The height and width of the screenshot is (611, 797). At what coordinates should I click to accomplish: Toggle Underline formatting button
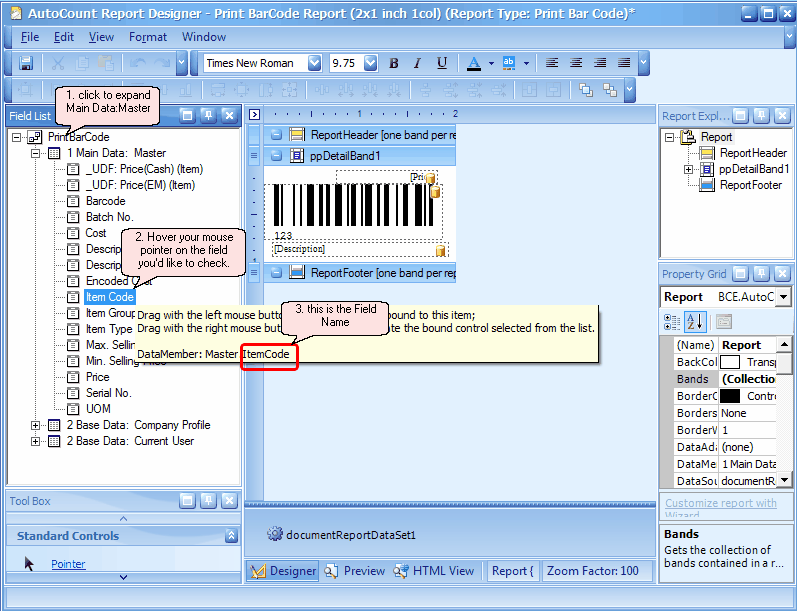click(442, 63)
